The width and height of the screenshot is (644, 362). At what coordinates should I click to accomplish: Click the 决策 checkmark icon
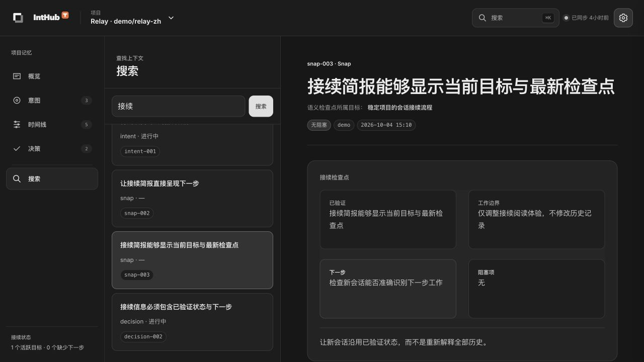(17, 149)
